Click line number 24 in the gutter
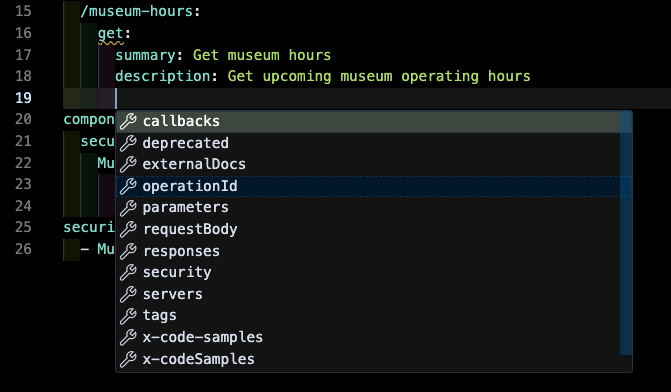Image resolution: width=671 pixels, height=392 pixels. click(x=23, y=206)
